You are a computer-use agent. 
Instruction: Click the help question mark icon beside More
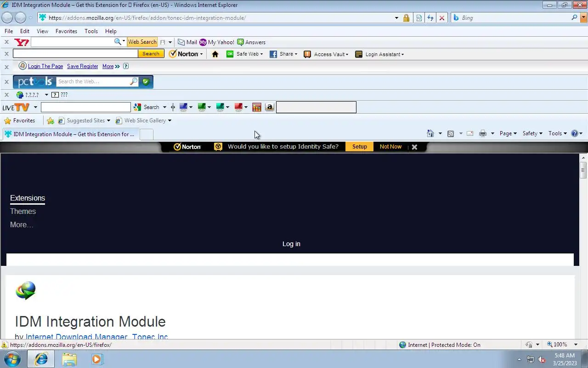(x=126, y=66)
